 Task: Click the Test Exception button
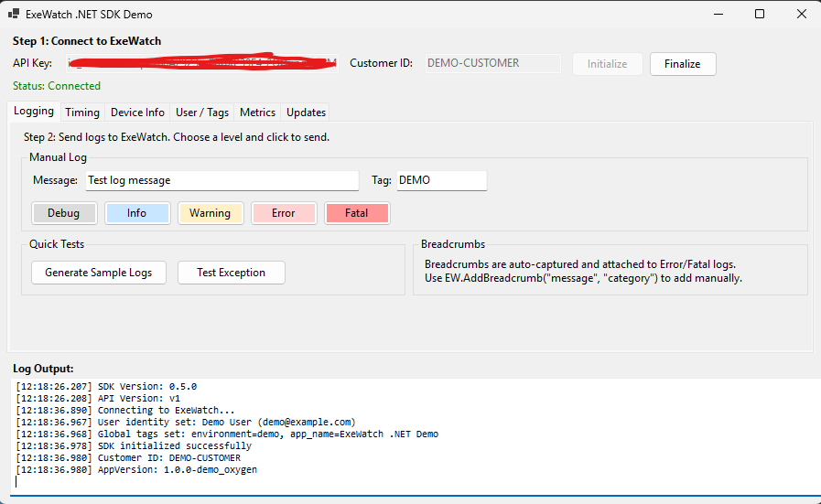point(232,273)
